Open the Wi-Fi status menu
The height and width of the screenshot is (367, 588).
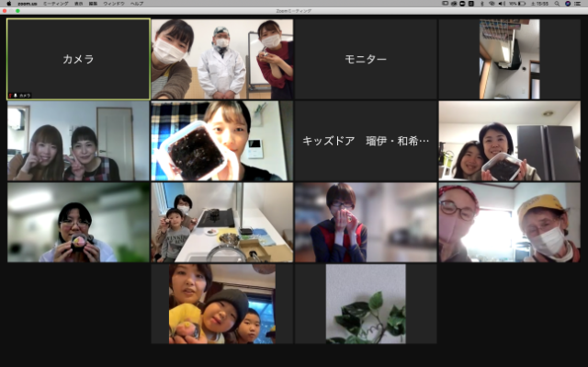[x=492, y=4]
